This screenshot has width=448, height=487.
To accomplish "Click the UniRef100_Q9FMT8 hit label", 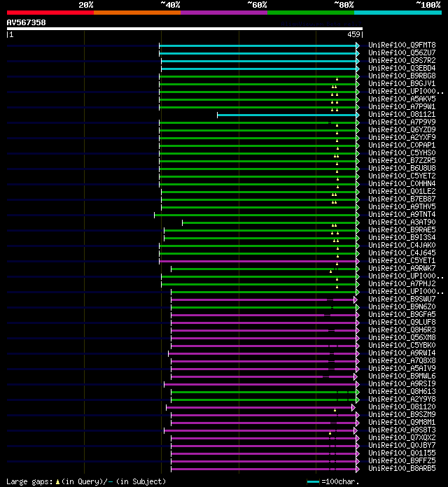I will tap(402, 45).
